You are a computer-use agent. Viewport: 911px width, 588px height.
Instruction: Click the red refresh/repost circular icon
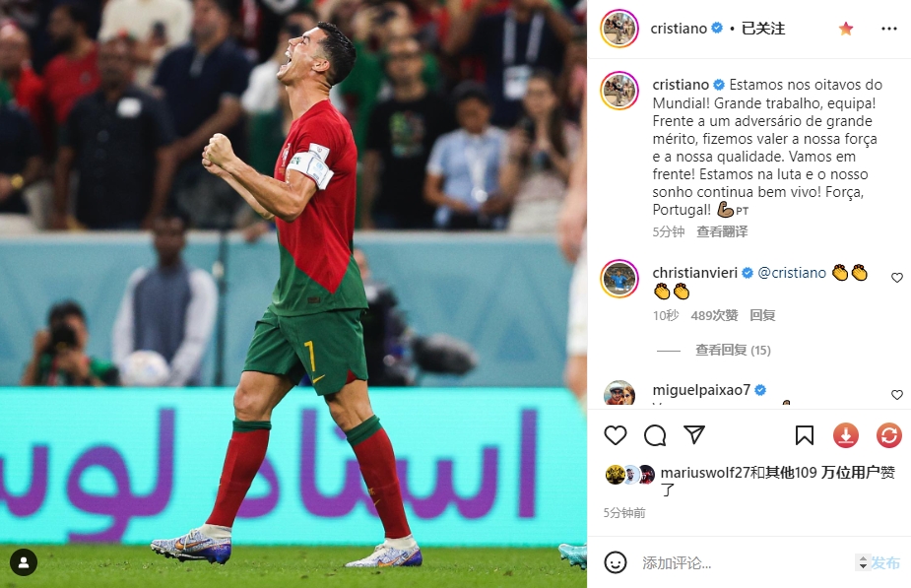pos(889,435)
